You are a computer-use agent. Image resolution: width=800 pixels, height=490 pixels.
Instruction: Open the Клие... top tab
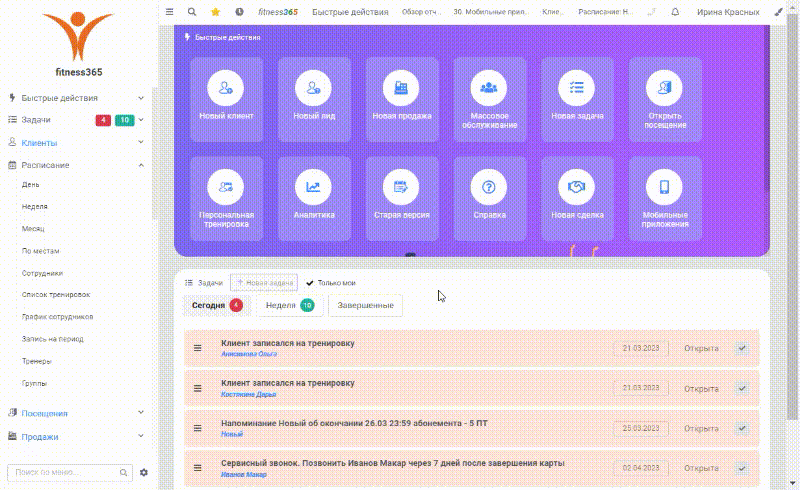click(x=553, y=12)
